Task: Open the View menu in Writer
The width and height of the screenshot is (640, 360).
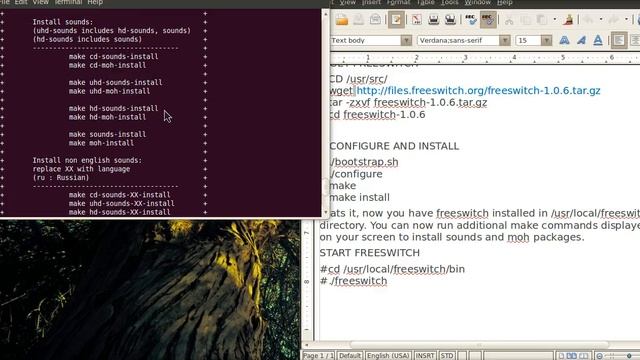Action: click(348, 2)
